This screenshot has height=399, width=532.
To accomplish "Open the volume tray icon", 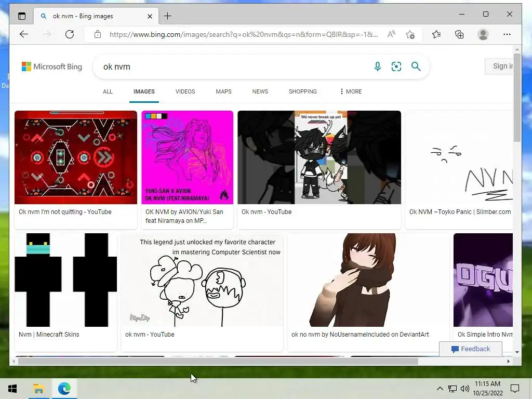I will [x=465, y=389].
